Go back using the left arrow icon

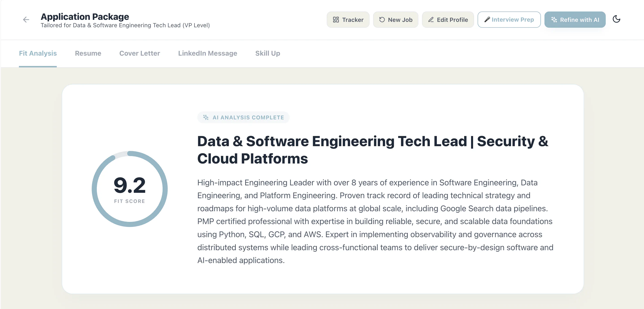coord(26,20)
